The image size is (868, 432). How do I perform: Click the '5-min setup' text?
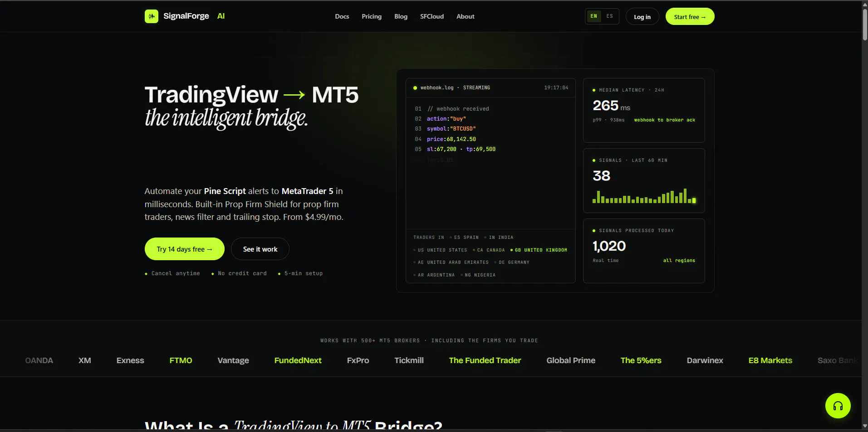click(x=304, y=273)
